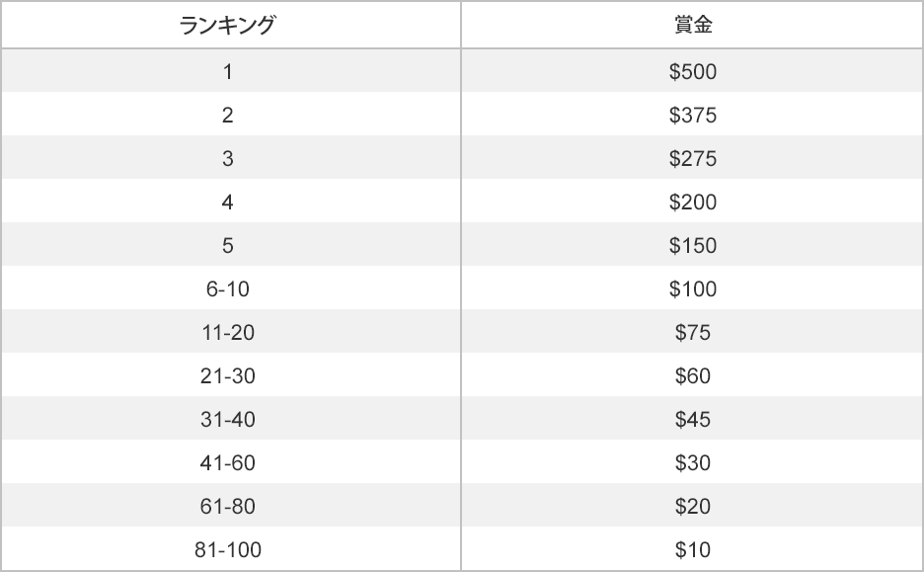The image size is (924, 572).
Task: Click the 81-100 ranking cell
Action: pos(227,549)
